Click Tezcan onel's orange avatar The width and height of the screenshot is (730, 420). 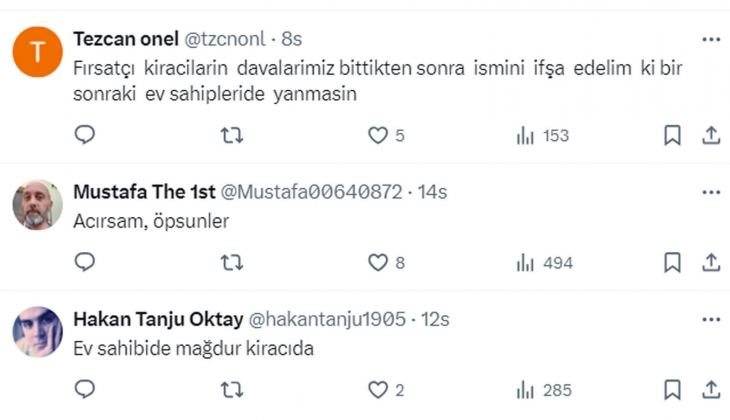[38, 53]
